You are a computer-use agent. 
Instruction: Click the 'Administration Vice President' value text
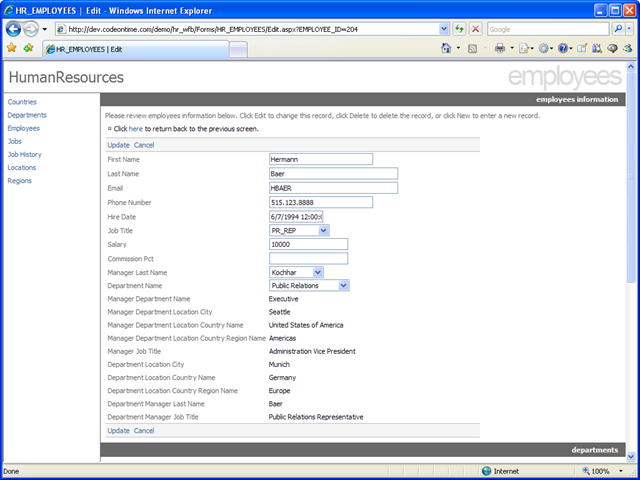click(x=312, y=351)
